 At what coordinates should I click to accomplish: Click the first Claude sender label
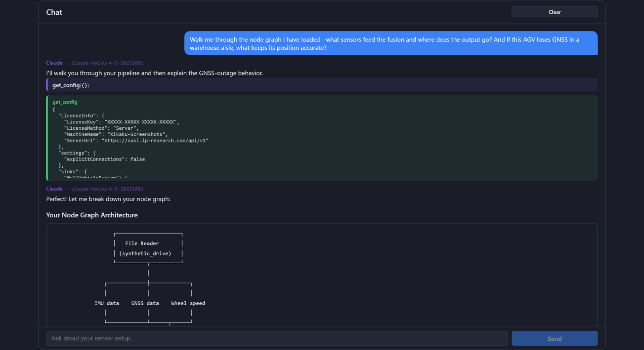tap(54, 63)
